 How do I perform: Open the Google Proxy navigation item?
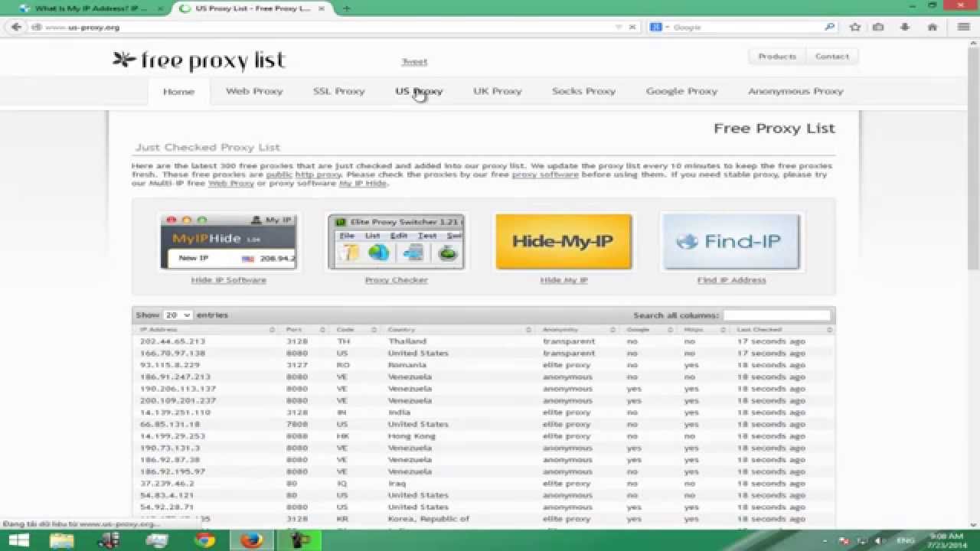[x=681, y=91]
